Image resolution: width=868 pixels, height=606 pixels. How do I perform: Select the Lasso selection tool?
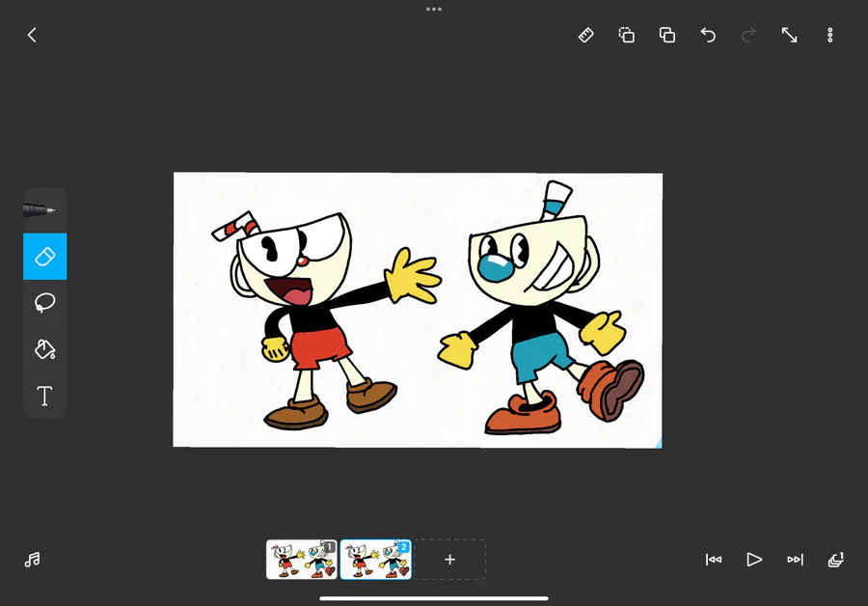click(44, 303)
